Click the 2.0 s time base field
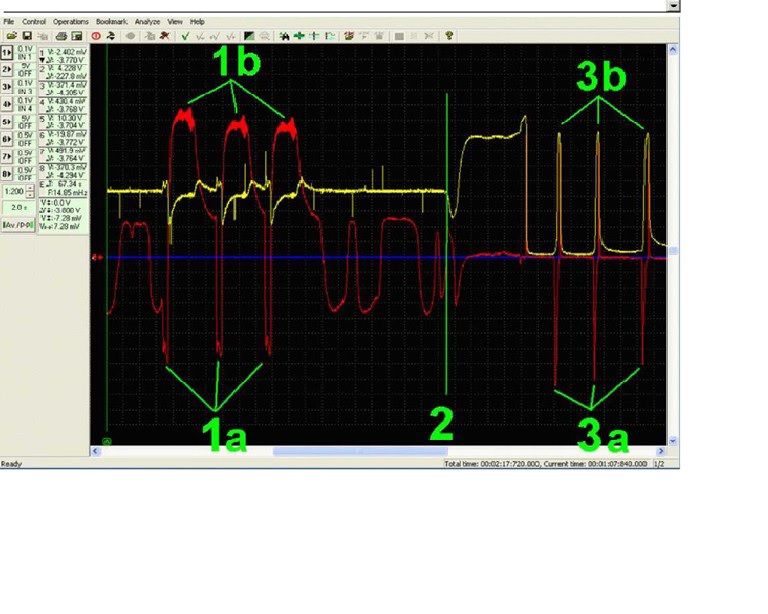This screenshot has height=614, width=768. tap(19, 208)
